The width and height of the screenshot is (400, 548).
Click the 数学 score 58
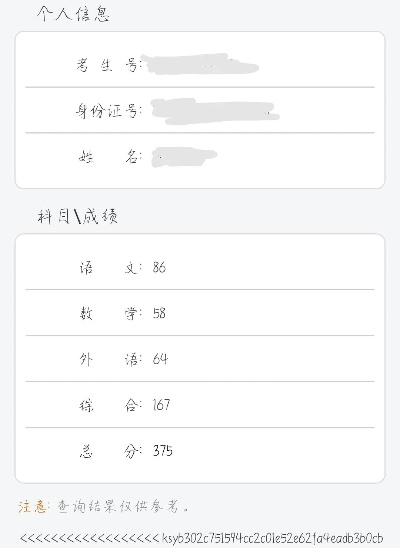click(x=159, y=313)
